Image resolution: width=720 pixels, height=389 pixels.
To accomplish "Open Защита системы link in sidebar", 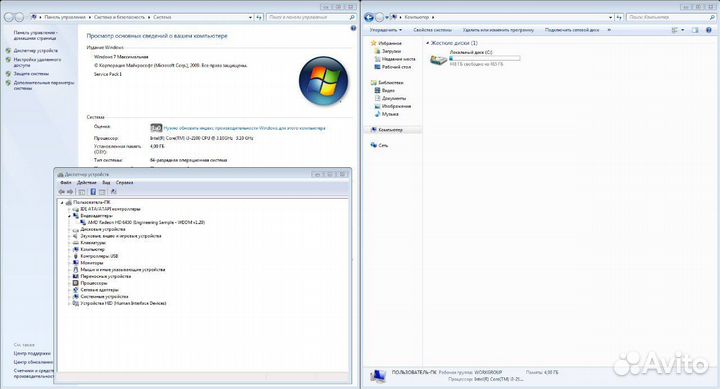I will [31, 73].
